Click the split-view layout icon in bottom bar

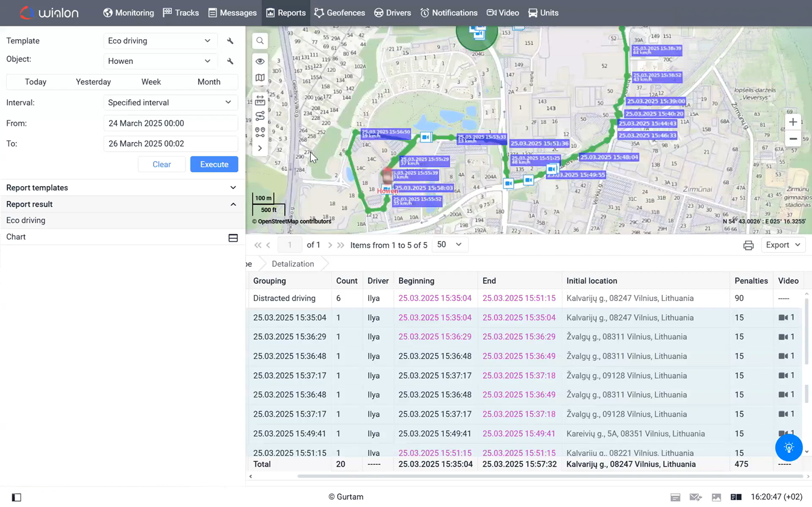point(736,497)
